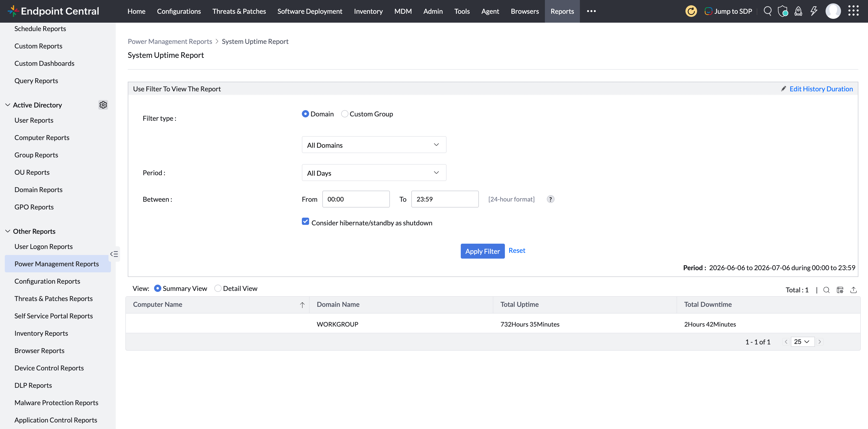
Task: Open Browser Reports in sidebar
Action: 40,350
